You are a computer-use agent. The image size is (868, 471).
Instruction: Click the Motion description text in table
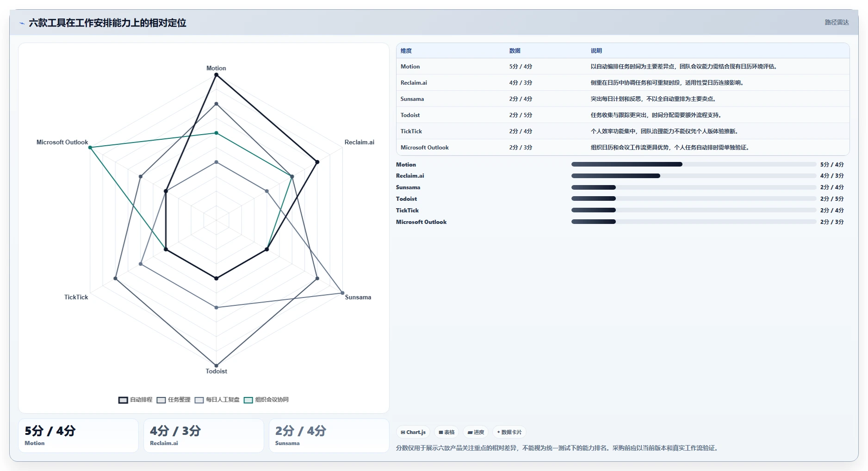tap(684, 67)
